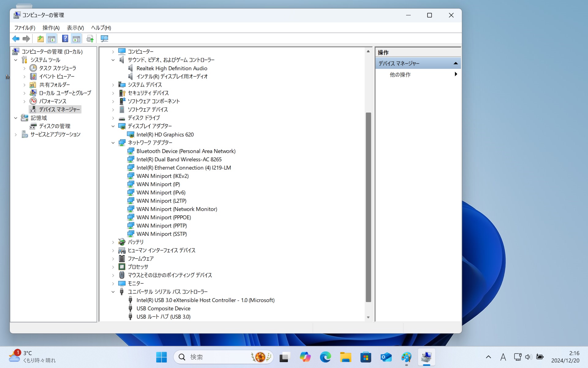The width and height of the screenshot is (588, 368).
Task: Click Scan for hardware changes monitor icon
Action: 104,39
